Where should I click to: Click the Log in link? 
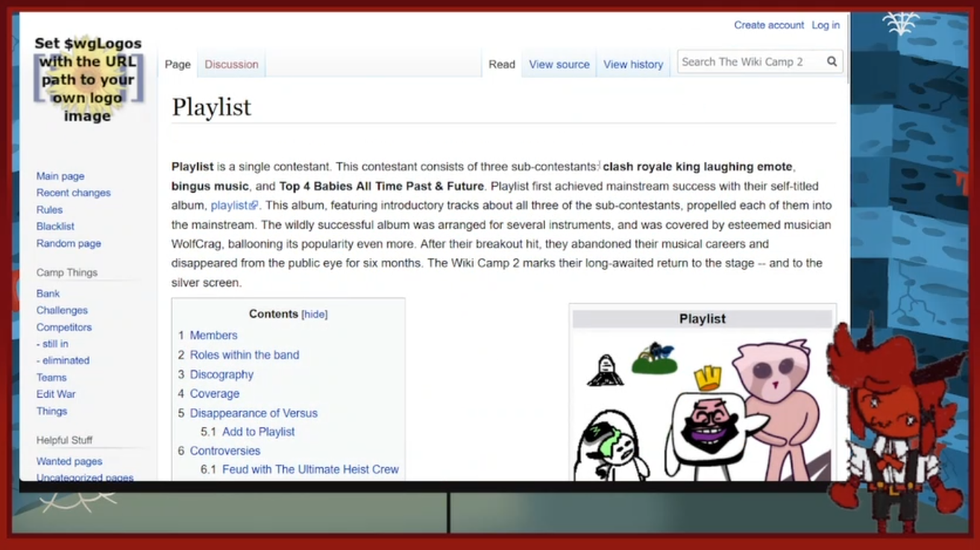[825, 25]
